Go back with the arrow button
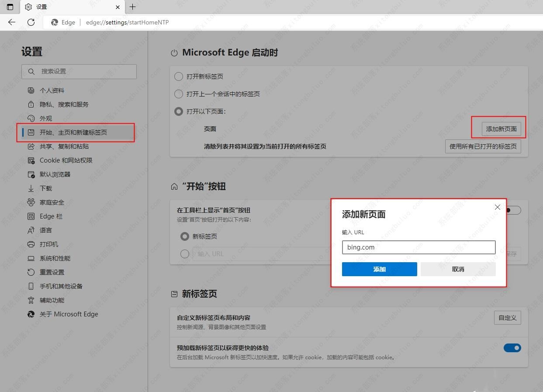Image resolution: width=543 pixels, height=392 pixels. (x=12, y=22)
